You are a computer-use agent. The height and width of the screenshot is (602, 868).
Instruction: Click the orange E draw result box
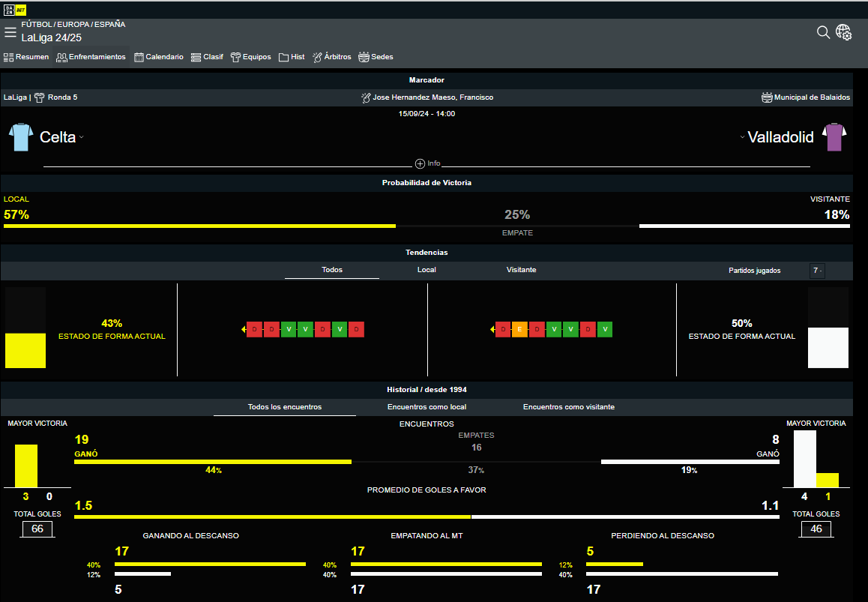[519, 329]
